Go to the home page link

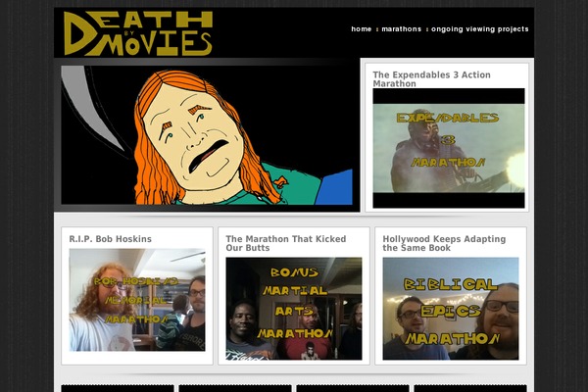361,28
